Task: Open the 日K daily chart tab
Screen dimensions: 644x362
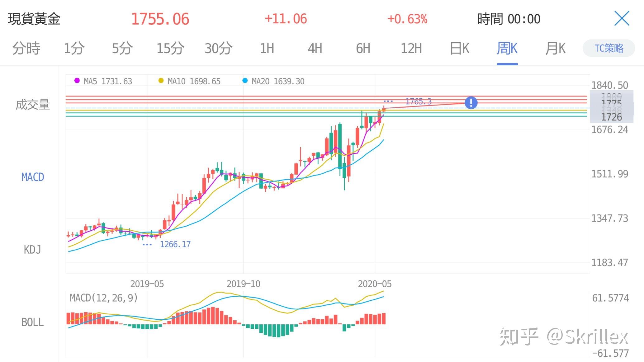Action: pos(459,49)
